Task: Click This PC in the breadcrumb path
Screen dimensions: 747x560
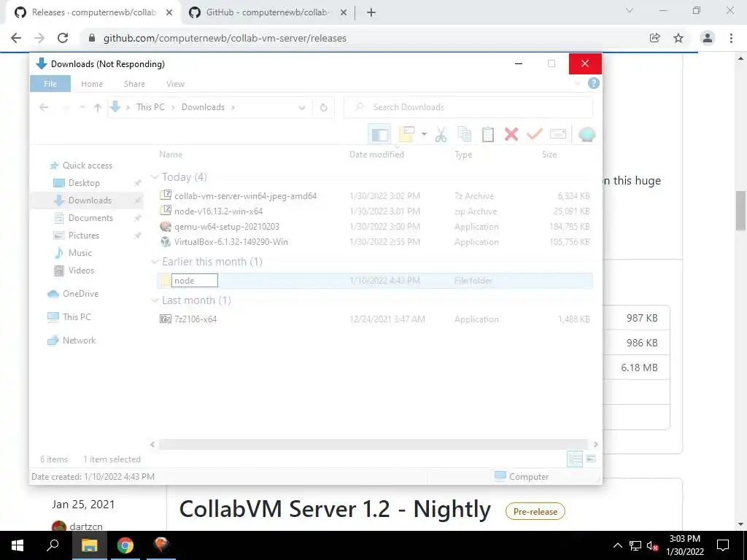Action: coord(150,107)
